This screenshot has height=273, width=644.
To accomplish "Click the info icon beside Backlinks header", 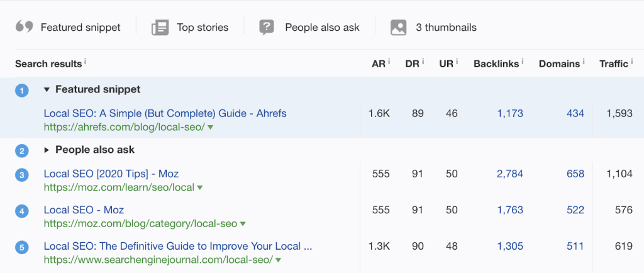I will point(523,62).
